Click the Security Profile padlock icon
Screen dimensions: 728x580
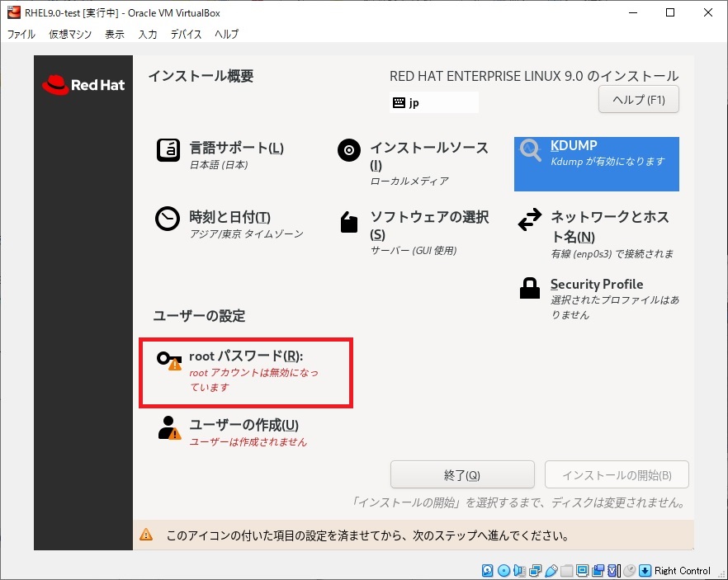point(530,288)
